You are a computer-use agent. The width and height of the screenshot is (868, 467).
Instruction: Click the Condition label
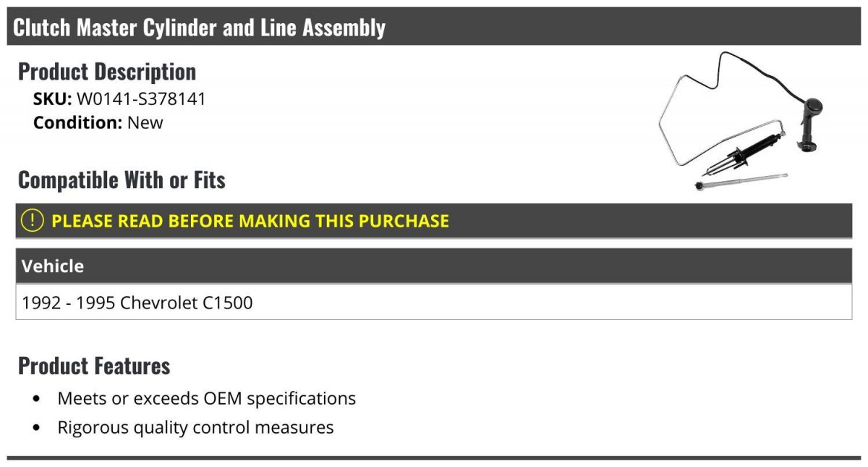[x=77, y=122]
